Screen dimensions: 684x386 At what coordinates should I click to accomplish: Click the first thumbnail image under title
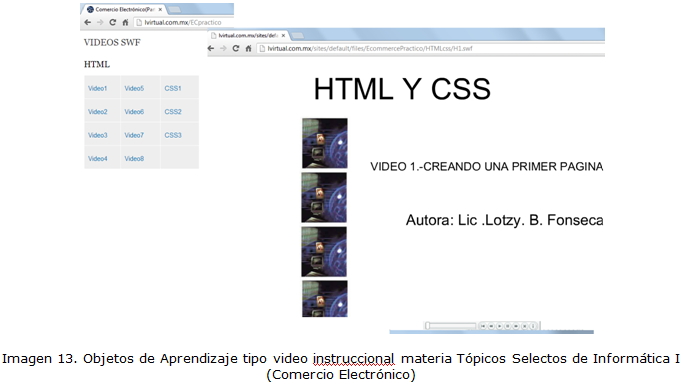point(325,143)
